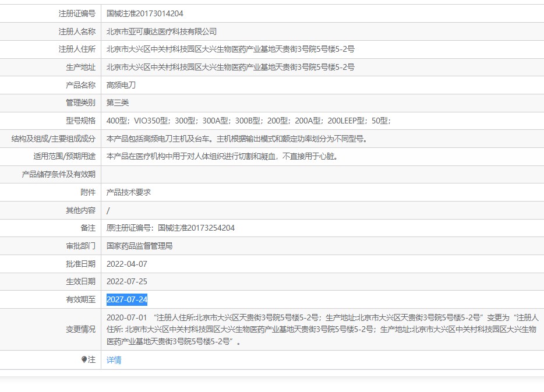The width and height of the screenshot is (544, 392).
Task: Click attachment value 产品技术要求
Action: click(128, 192)
